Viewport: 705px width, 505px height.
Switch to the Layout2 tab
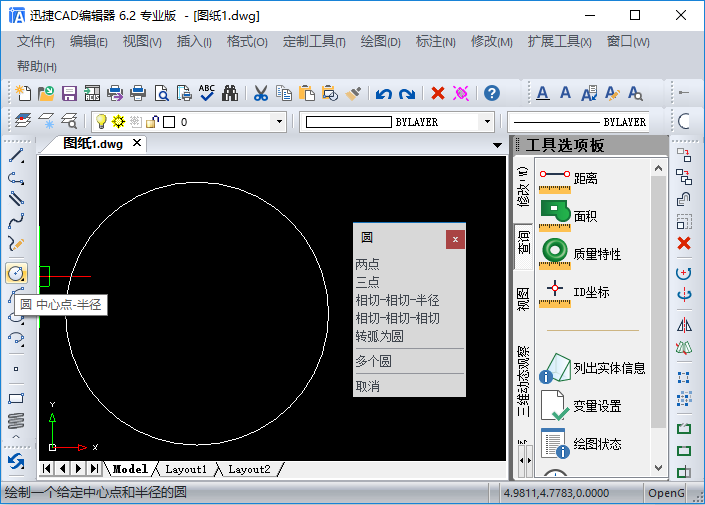pyautogui.click(x=249, y=469)
